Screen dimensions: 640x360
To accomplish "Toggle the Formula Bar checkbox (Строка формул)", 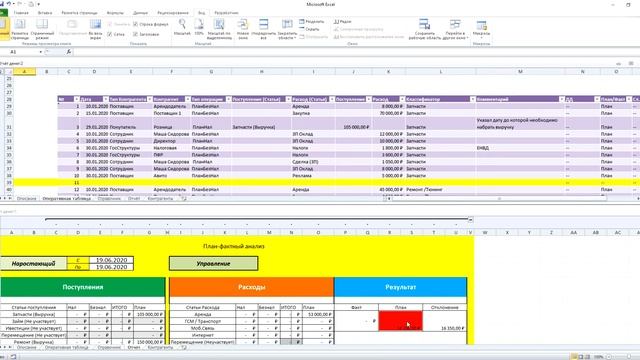I will pos(150,24).
